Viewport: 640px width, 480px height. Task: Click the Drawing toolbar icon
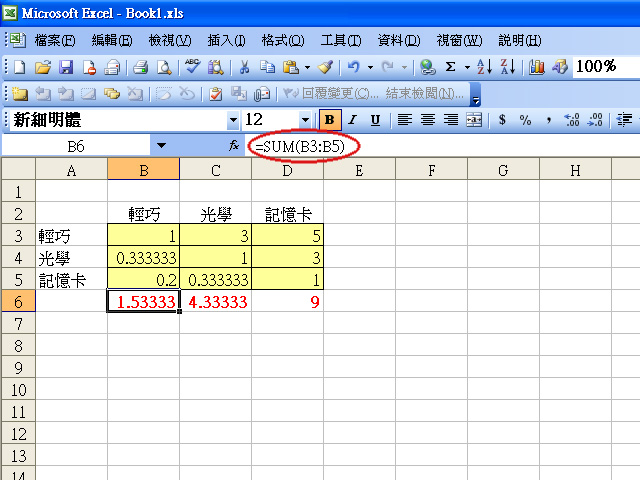click(x=560, y=67)
